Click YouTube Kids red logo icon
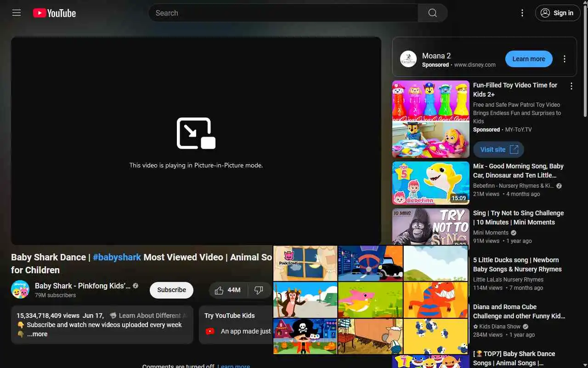The image size is (588, 368). click(x=210, y=331)
